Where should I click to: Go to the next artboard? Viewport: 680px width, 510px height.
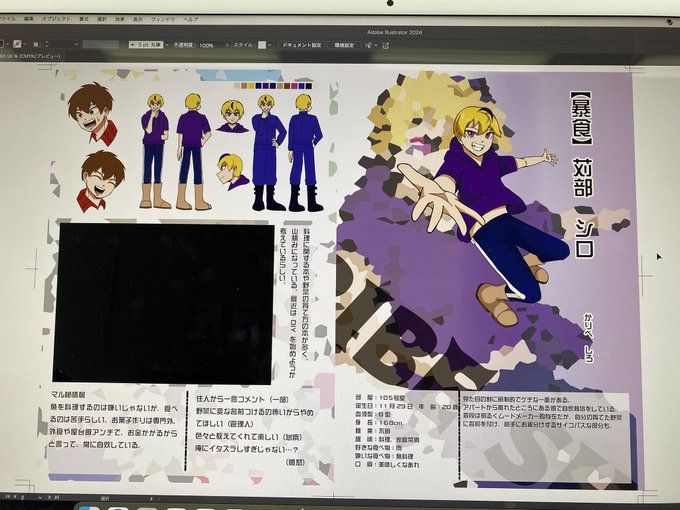pyautogui.click(x=49, y=497)
